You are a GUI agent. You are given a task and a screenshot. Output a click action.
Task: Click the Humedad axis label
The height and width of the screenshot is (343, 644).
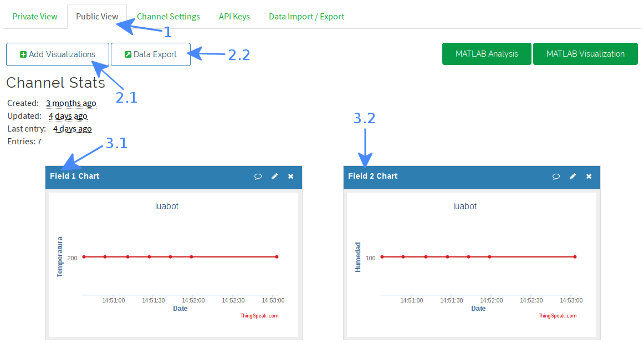(x=358, y=257)
